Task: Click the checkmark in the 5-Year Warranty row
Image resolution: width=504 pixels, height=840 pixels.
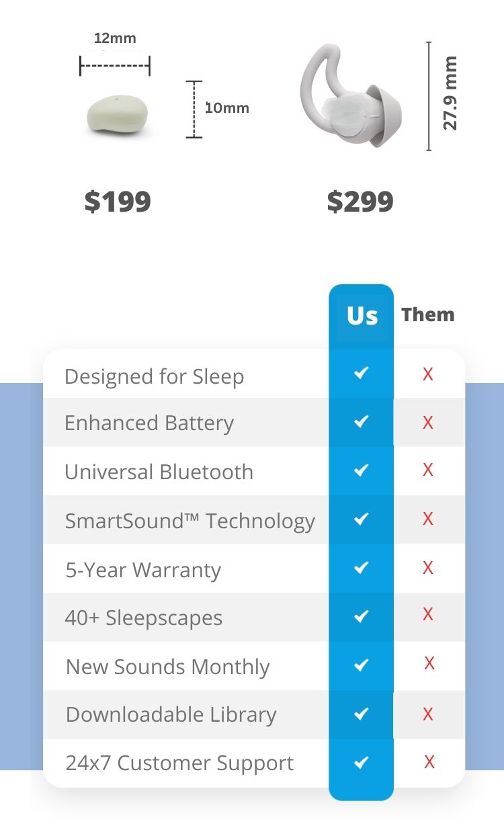Action: (x=362, y=568)
